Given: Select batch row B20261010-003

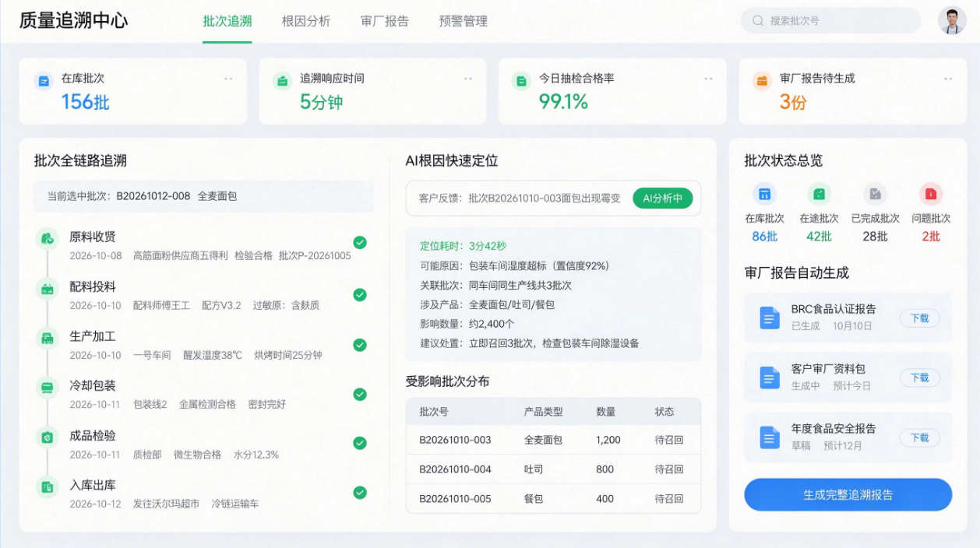Looking at the screenshot, I should (x=553, y=440).
